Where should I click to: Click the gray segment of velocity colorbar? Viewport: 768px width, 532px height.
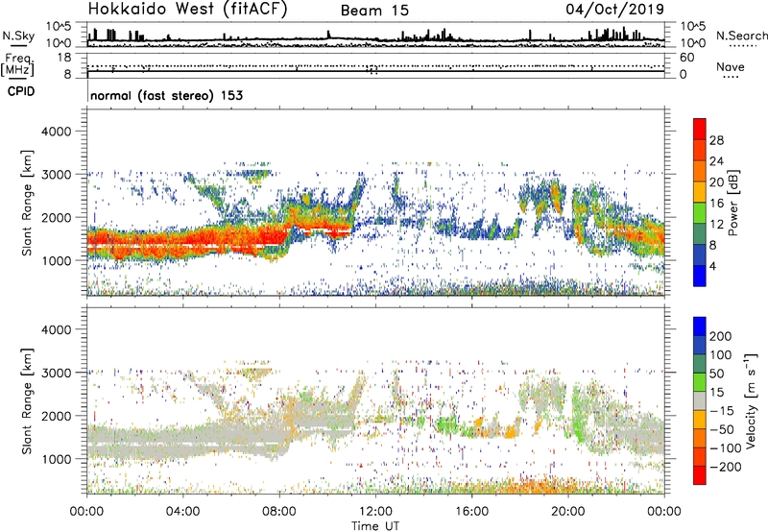pos(700,400)
